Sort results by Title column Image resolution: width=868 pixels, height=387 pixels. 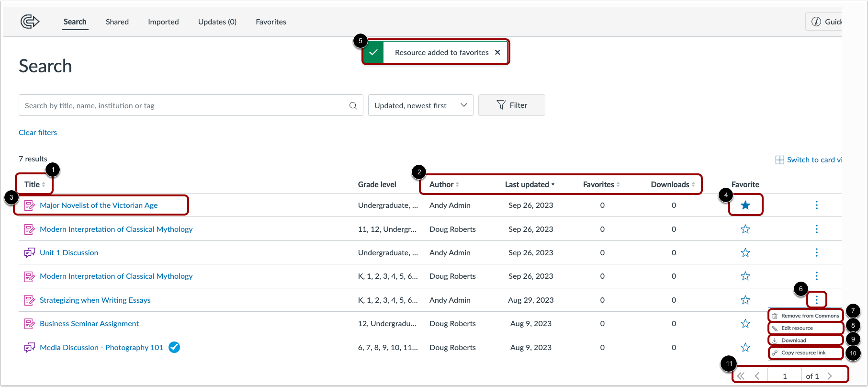tap(35, 184)
